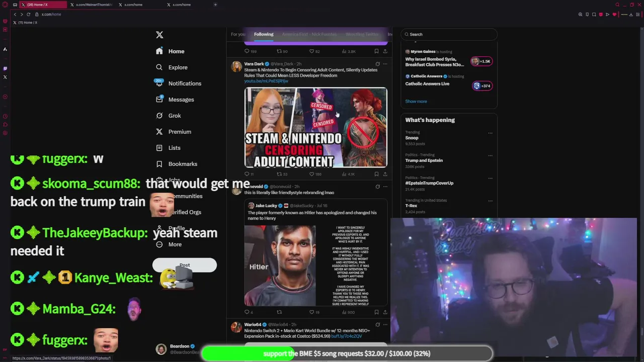The width and height of the screenshot is (644, 362).
Task: Share the topmost post with 199 replies
Action: 385,51
